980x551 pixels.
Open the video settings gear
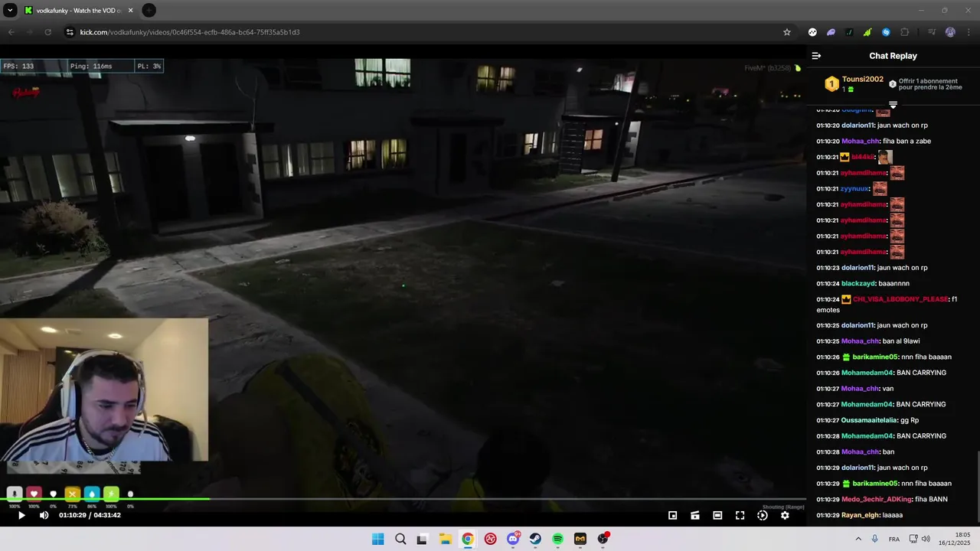tap(785, 515)
